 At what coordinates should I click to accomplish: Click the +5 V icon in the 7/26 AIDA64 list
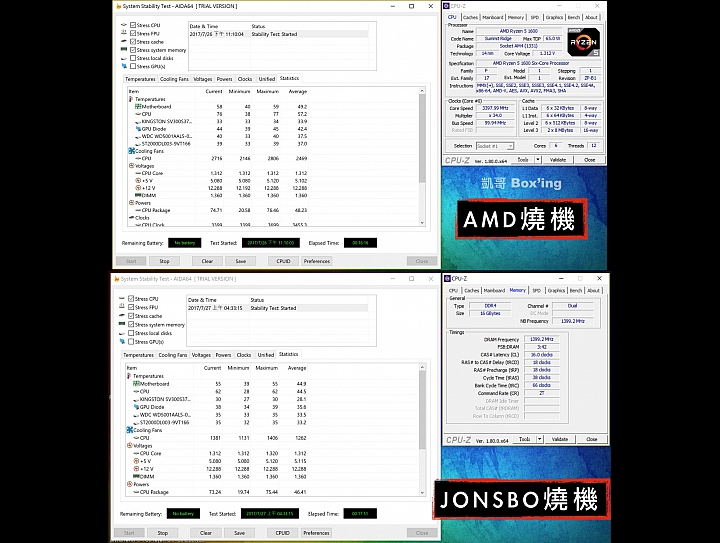click(x=138, y=180)
